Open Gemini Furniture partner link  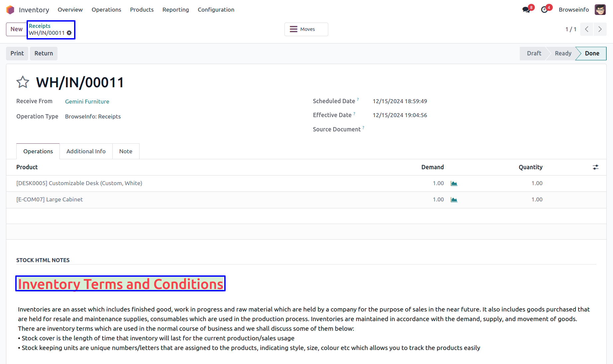click(87, 102)
